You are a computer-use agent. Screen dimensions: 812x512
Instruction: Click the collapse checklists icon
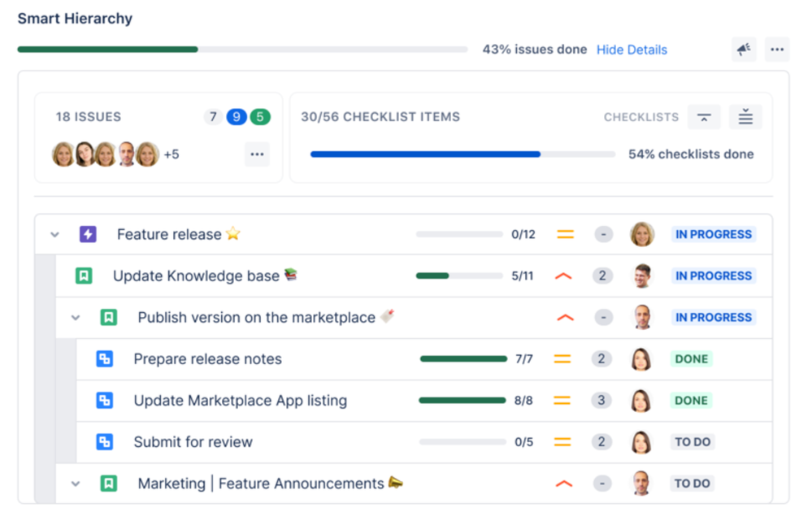pyautogui.click(x=704, y=117)
